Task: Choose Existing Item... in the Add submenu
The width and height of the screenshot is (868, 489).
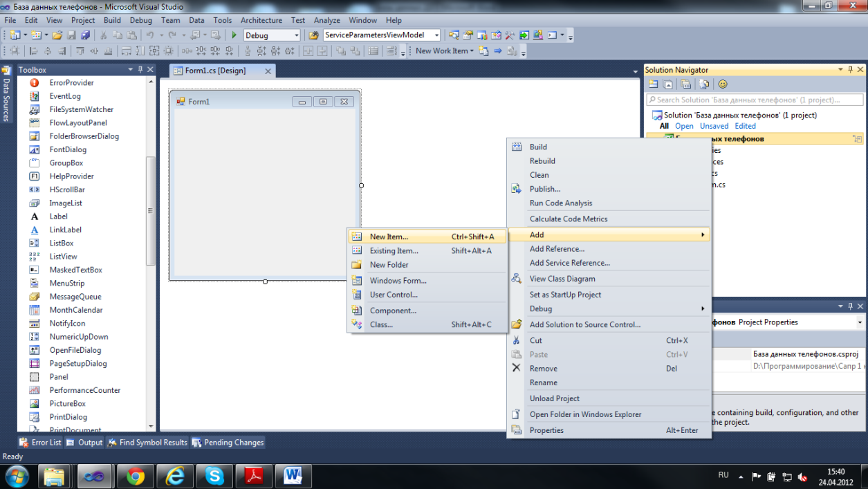Action: (x=427, y=250)
